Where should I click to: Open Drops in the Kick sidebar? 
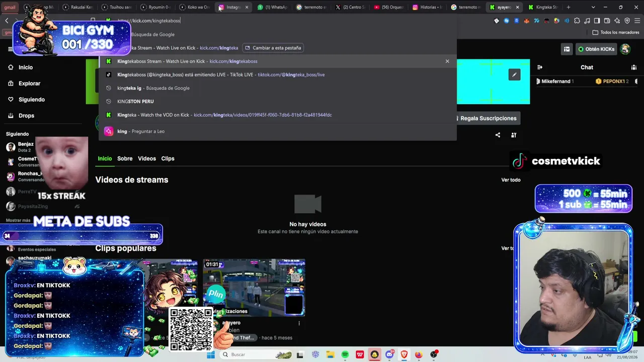tap(21, 116)
